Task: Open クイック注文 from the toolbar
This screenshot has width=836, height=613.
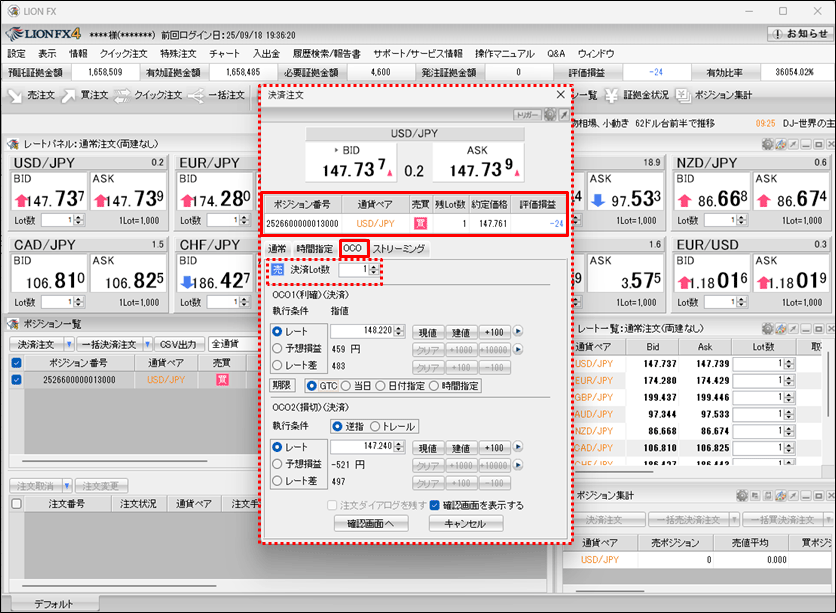Action: [145, 95]
